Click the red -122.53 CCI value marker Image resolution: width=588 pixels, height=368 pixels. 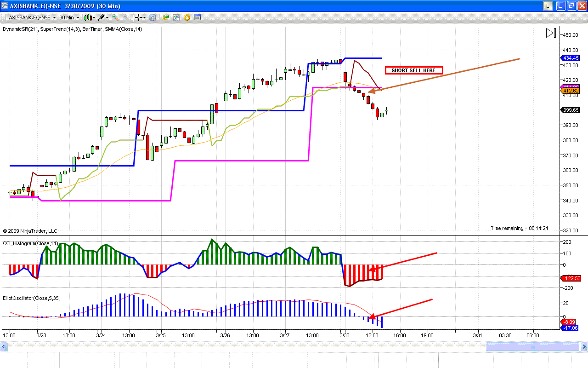click(x=571, y=278)
